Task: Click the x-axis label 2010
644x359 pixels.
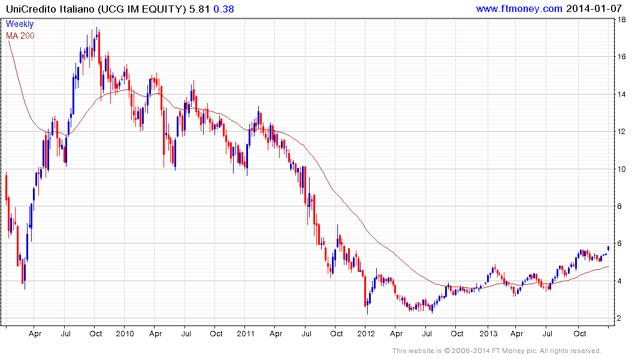Action: pos(125,333)
